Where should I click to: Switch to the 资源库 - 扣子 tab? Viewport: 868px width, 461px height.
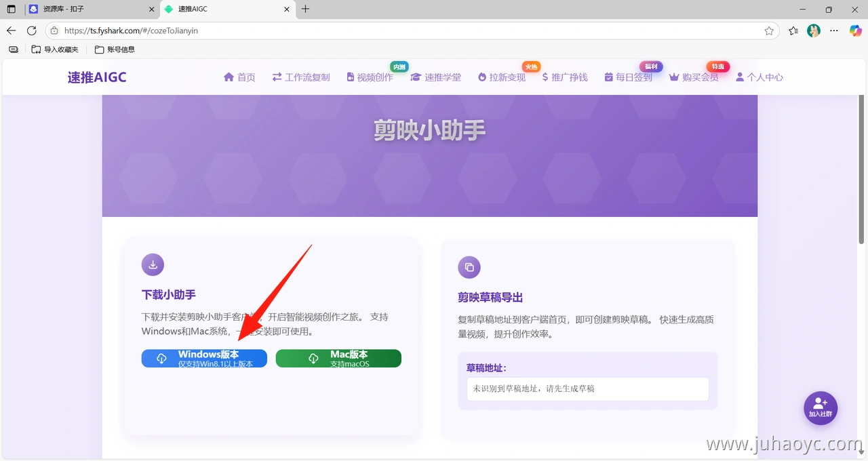[91, 9]
